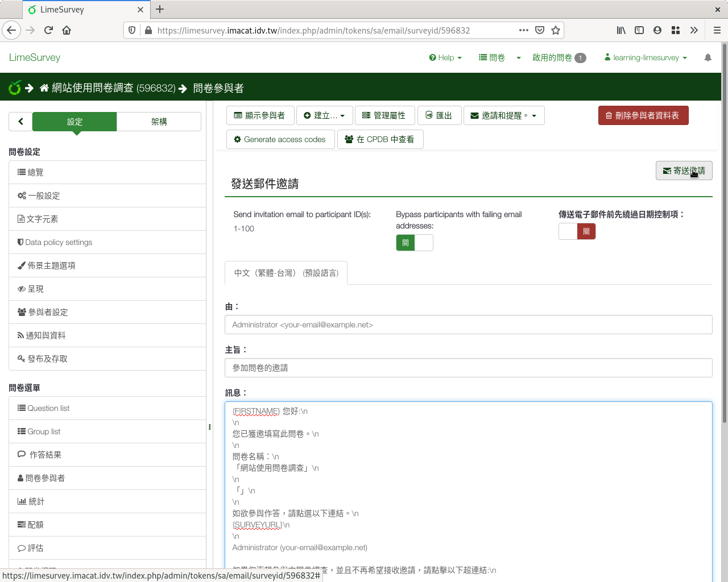This screenshot has height=582, width=728.
Task: Open 一般設定 general settings
Action: 107,196
